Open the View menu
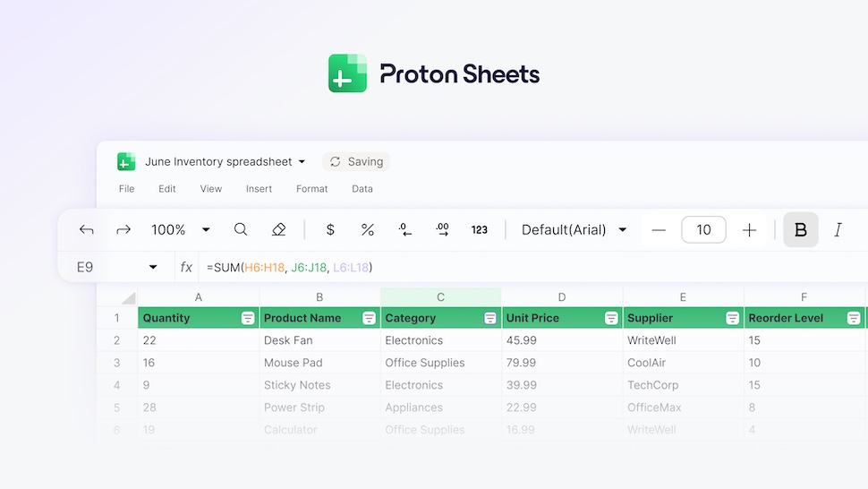Screen dimensions: 868x489 [x=211, y=189]
